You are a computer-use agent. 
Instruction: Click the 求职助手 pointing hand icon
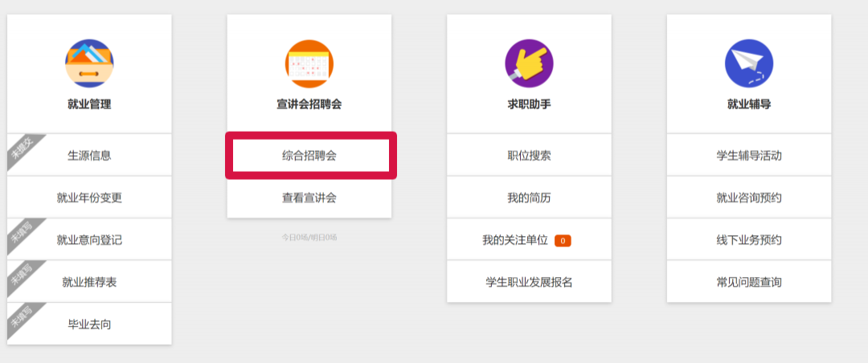pos(529,63)
